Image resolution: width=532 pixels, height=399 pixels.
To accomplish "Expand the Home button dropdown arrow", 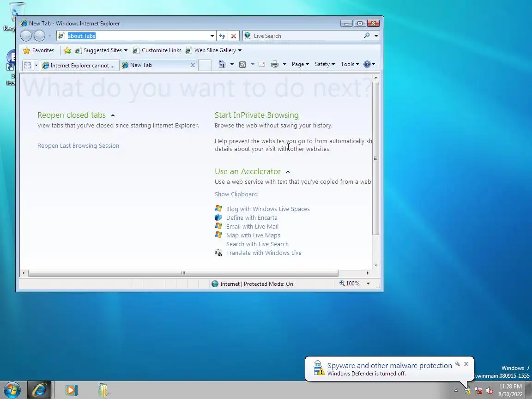I will point(232,64).
